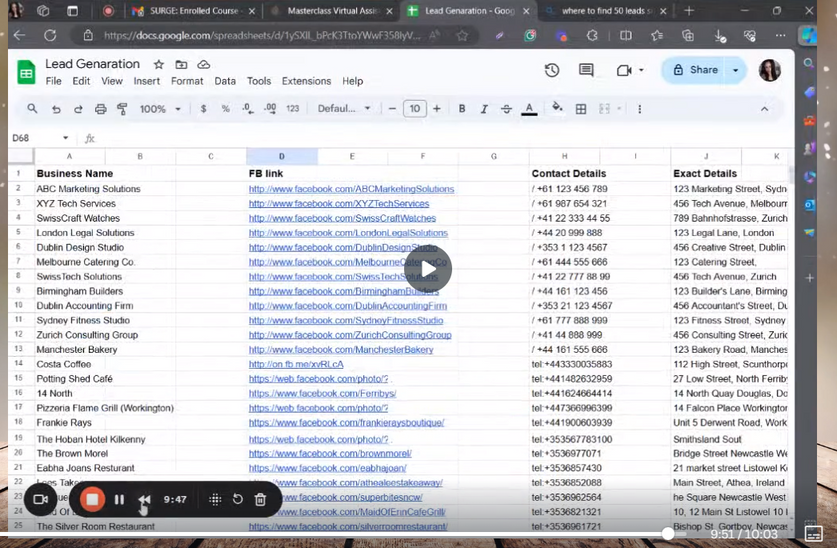Open the name box D68 dropdown

[x=66, y=138]
